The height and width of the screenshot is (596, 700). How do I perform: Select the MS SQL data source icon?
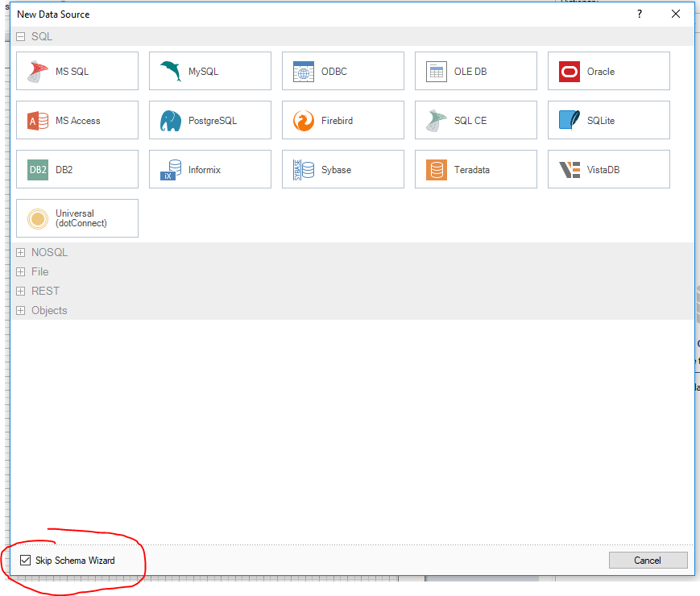[x=38, y=72]
